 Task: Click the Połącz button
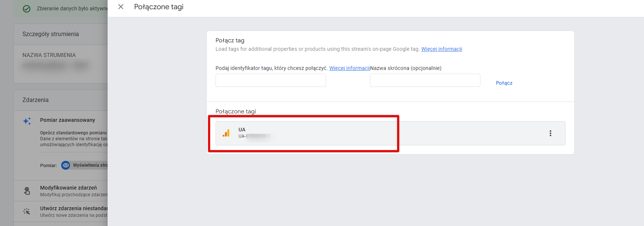click(504, 83)
